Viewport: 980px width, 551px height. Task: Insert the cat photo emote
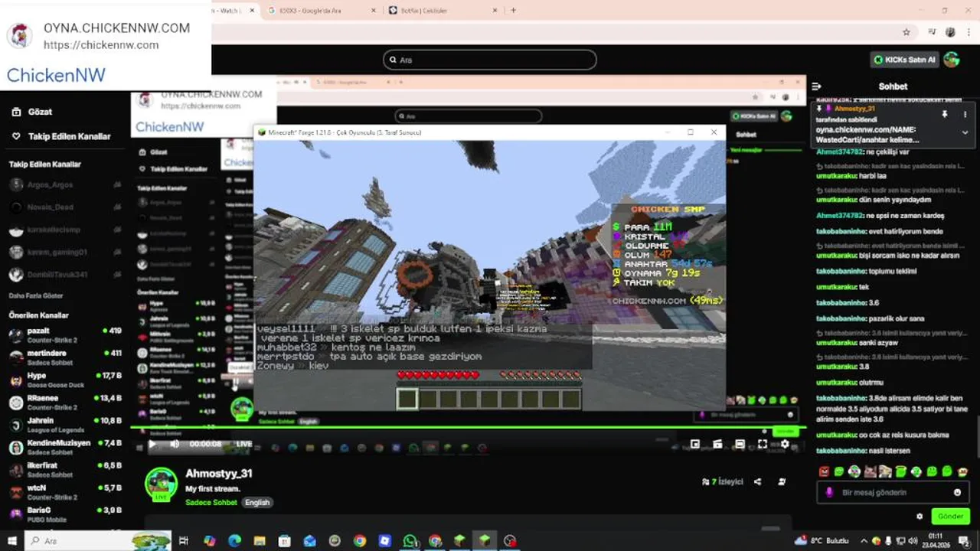(x=870, y=471)
